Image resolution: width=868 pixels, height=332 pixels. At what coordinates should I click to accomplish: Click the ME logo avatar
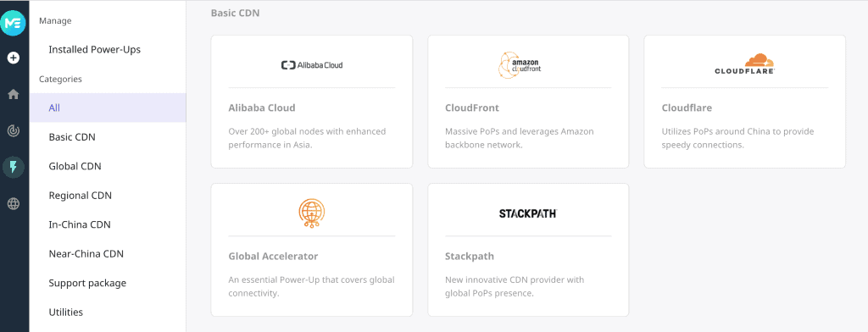point(14,23)
